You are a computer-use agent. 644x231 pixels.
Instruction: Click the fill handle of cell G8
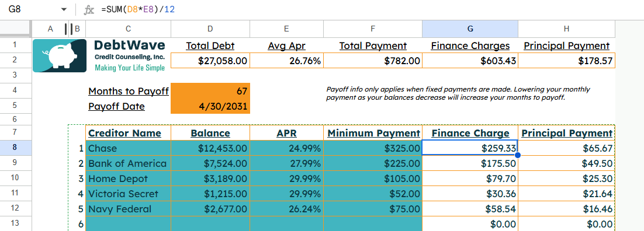coord(518,155)
